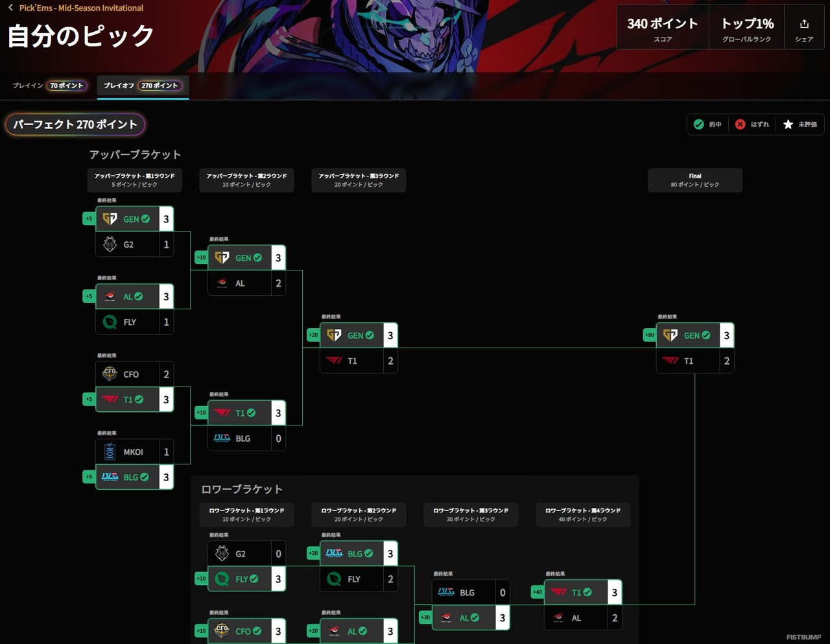Open the トップ1% global rank panel
This screenshot has height=644, width=830.
tap(747, 28)
